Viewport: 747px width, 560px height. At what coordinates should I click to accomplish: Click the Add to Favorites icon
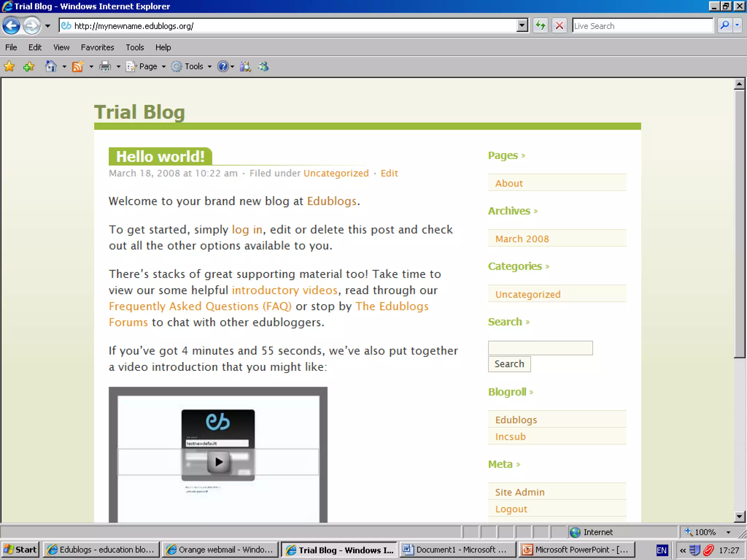(28, 66)
